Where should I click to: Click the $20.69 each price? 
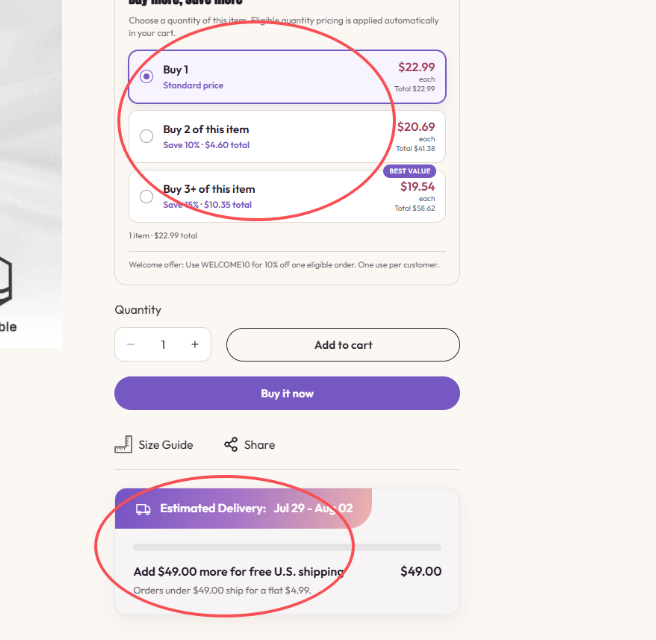[416, 127]
